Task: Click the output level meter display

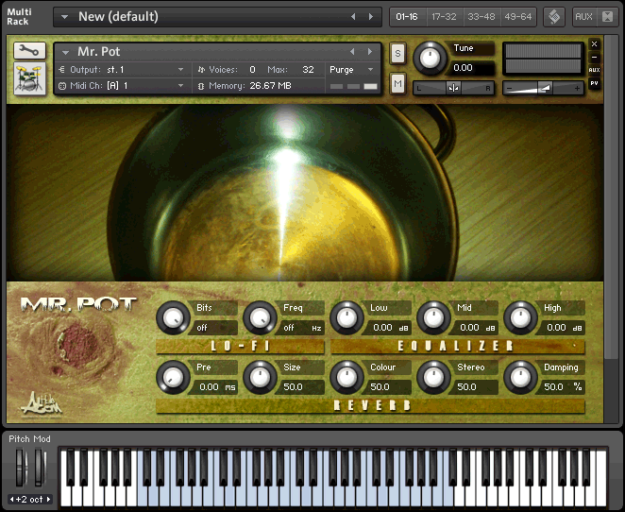Action: click(x=543, y=59)
